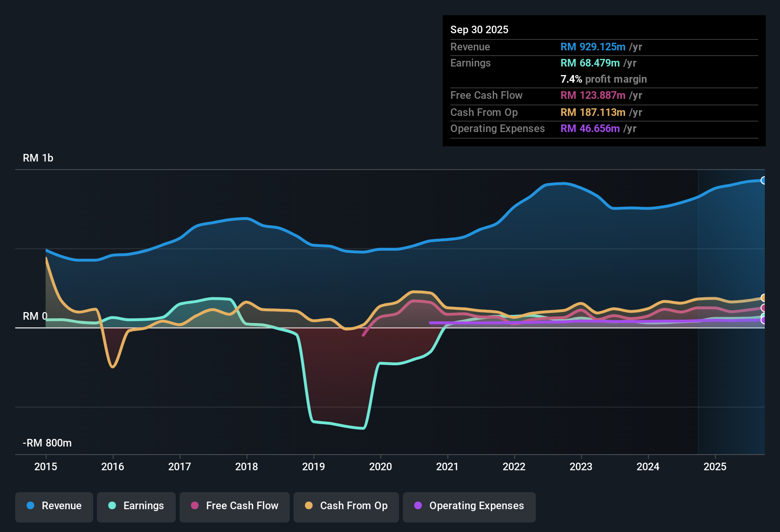The height and width of the screenshot is (532, 780).
Task: Select the Revenue endpoint marker on the chart
Action: coord(764,180)
